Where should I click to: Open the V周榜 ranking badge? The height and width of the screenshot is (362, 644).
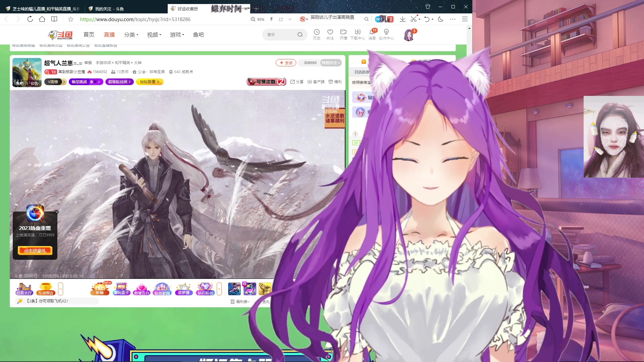[55, 82]
